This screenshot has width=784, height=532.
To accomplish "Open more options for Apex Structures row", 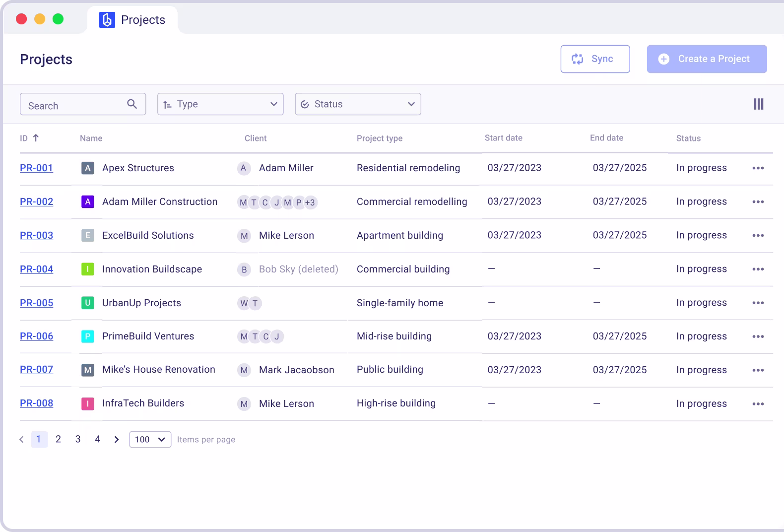I will pyautogui.click(x=758, y=168).
